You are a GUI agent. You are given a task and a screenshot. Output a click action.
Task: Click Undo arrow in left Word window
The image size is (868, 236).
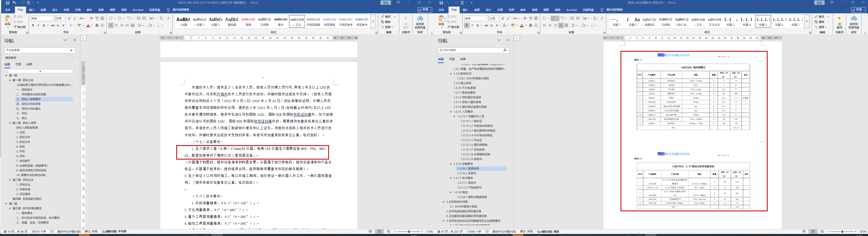(x=14, y=3)
